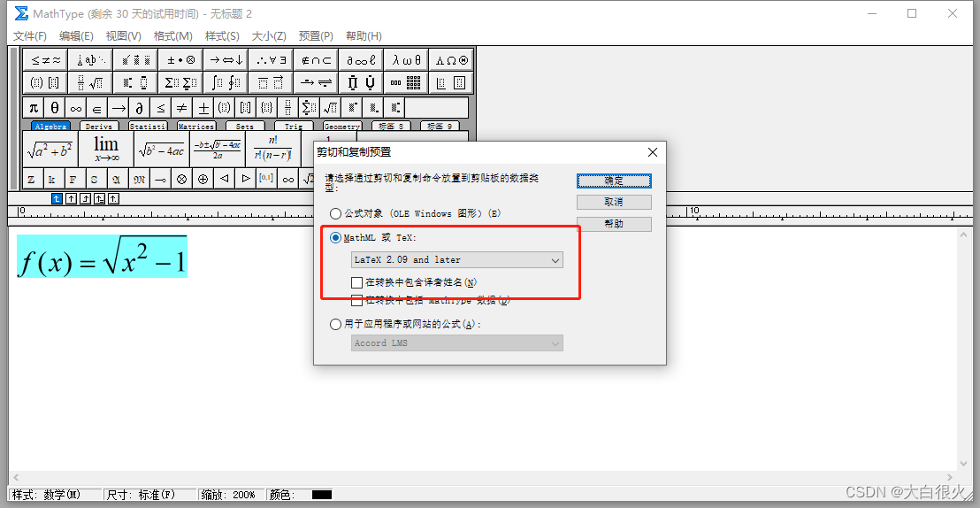This screenshot has width=980, height=508.
Task: Insert the partial derivative ∂ symbol
Action: (140, 108)
